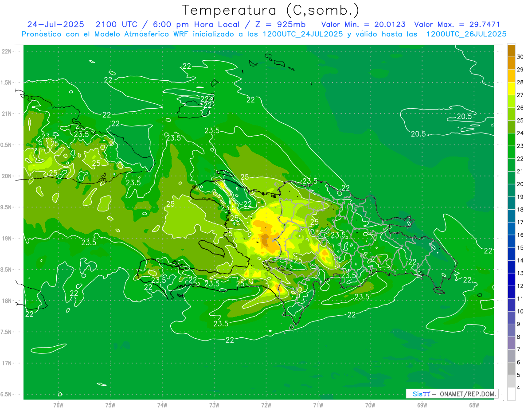The image size is (532, 411).
Task: Click the "8.5N" latitude axis label
Action: [x=7, y=270]
